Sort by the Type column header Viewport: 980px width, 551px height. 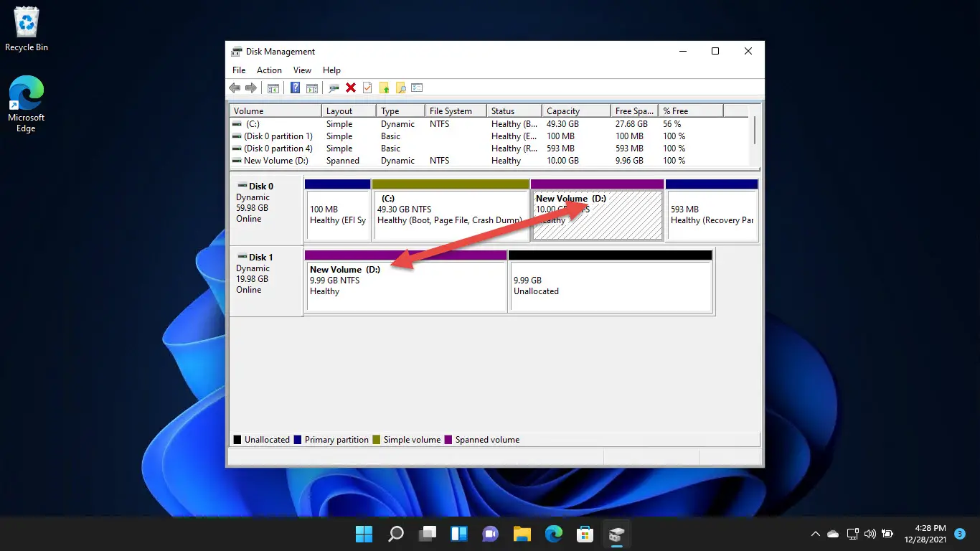tap(400, 111)
